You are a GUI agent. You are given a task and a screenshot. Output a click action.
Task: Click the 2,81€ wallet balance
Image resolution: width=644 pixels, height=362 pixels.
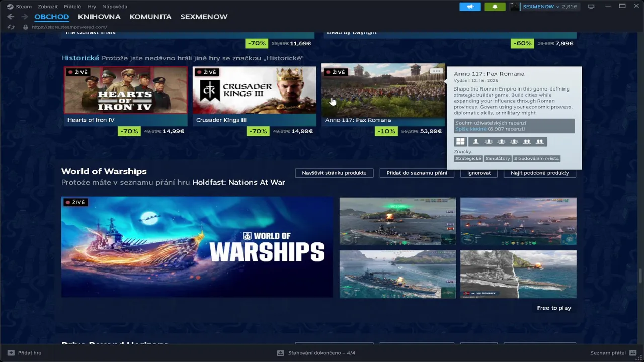click(570, 7)
